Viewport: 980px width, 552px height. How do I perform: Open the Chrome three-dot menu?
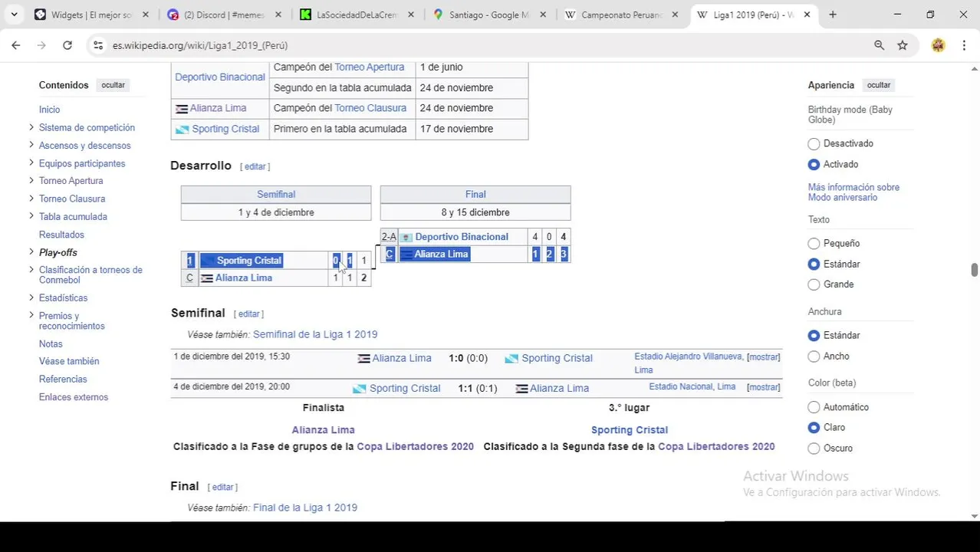coord(964,45)
